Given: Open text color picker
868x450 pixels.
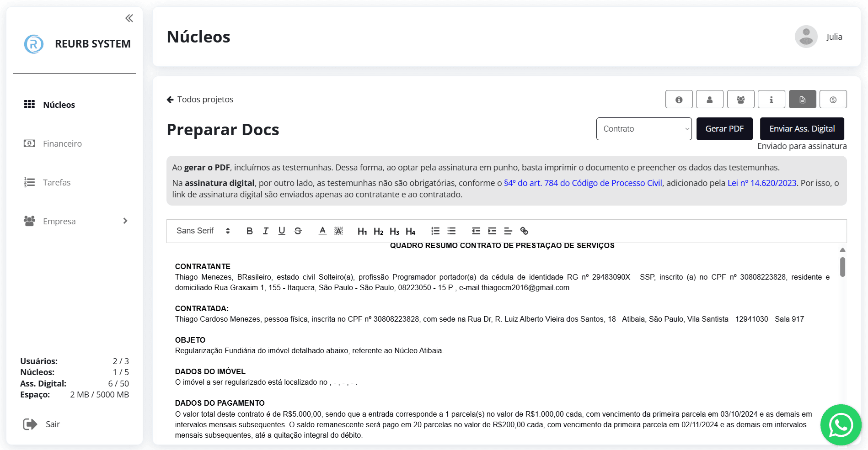Looking at the screenshot, I should coord(322,231).
